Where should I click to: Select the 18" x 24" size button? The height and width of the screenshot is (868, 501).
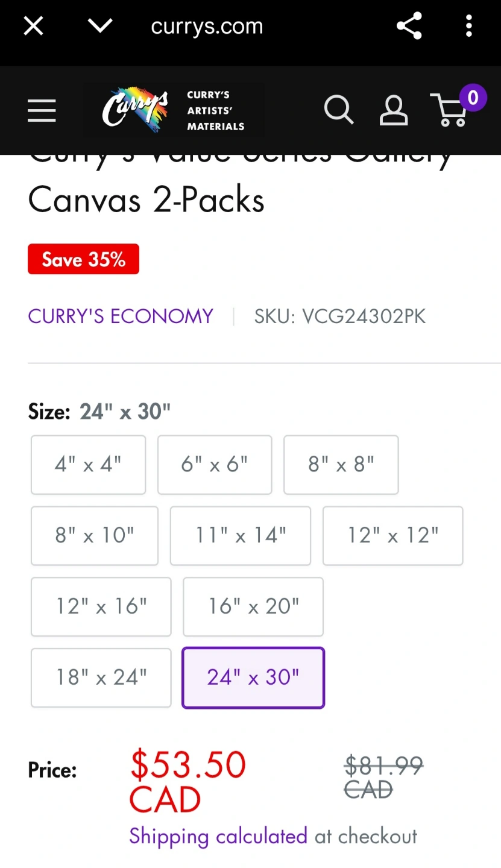point(101,678)
